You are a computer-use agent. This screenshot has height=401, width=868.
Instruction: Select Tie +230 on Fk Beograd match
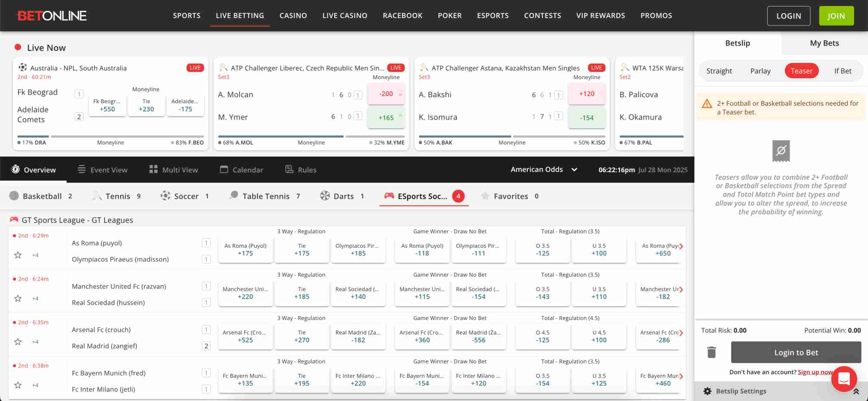tap(146, 105)
